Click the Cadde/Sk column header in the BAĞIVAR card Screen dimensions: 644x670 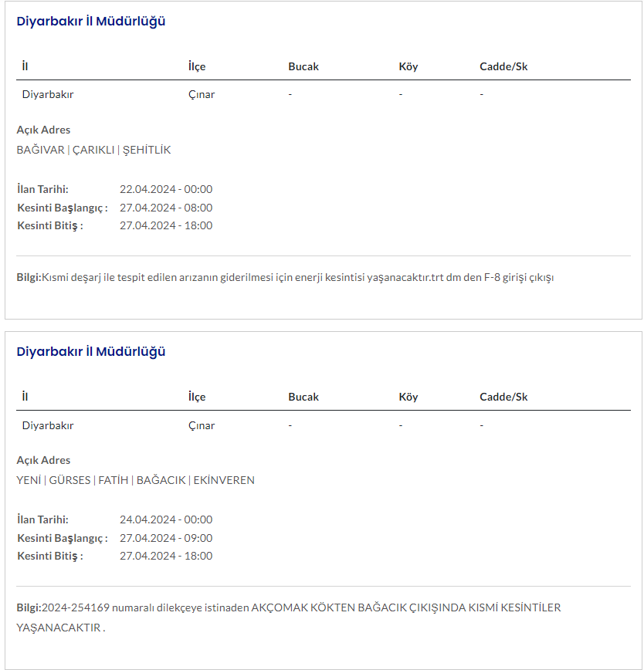point(503,66)
